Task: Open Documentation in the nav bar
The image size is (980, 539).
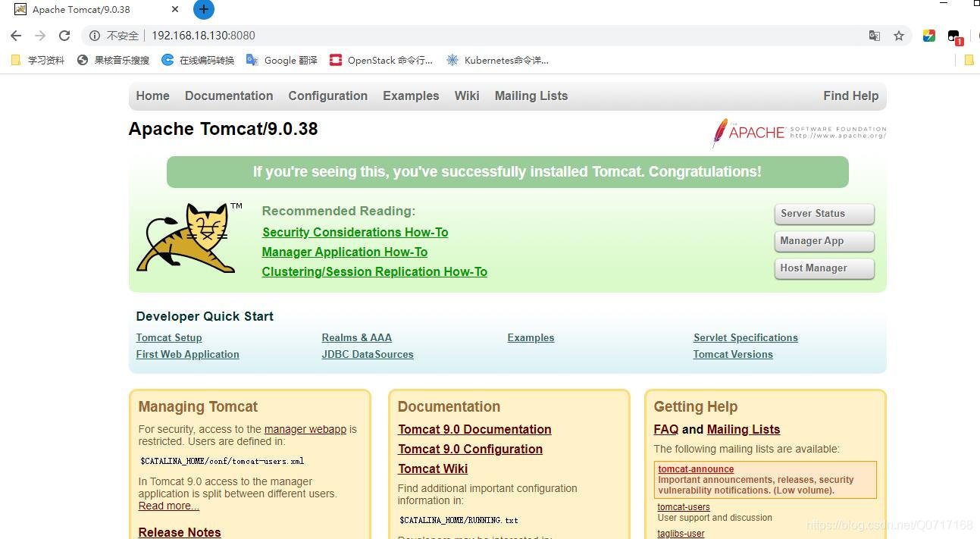Action: coord(229,96)
